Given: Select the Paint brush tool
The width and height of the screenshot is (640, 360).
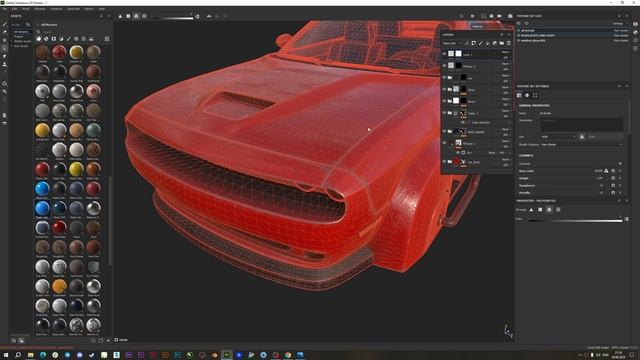Looking at the screenshot, I should (x=4, y=24).
